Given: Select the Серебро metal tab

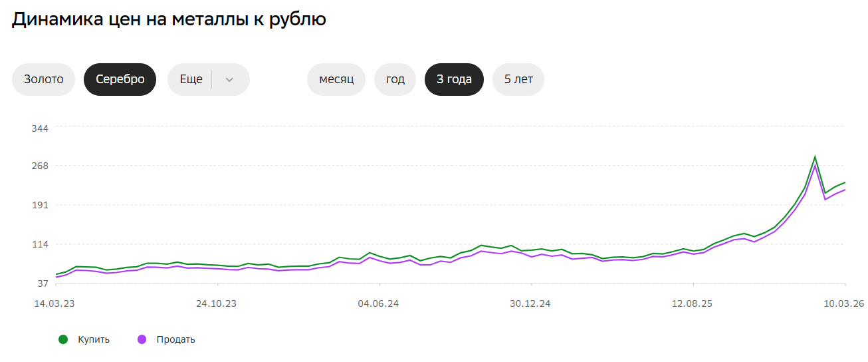Looking at the screenshot, I should pos(120,79).
